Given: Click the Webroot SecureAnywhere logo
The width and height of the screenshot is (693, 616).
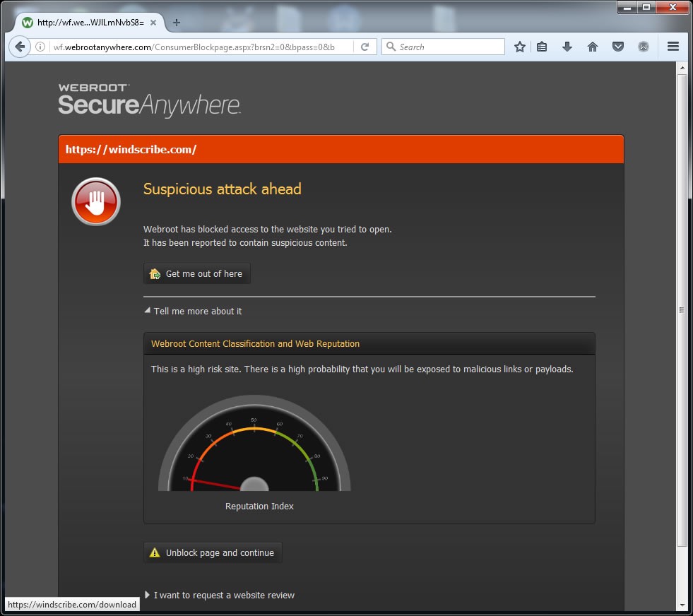Looking at the screenshot, I should tap(149, 100).
